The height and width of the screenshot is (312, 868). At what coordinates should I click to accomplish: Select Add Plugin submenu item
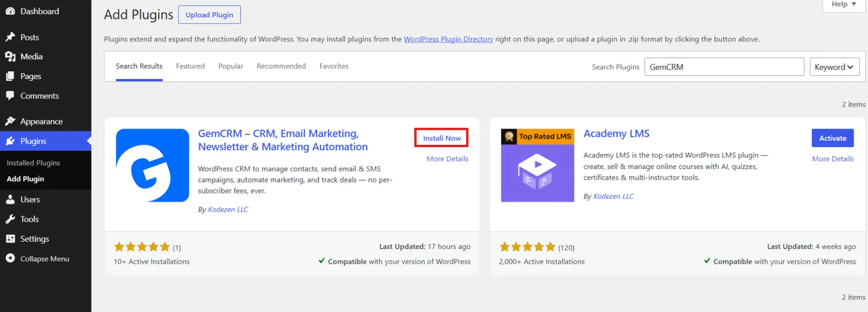coord(26,179)
